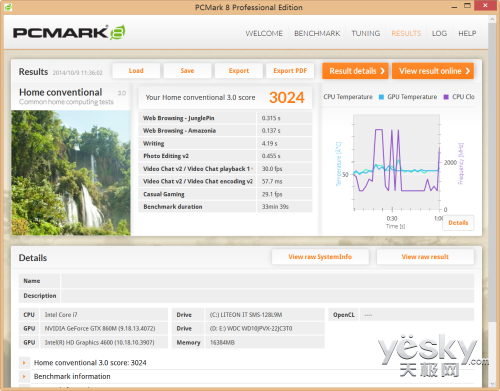500x391 pixels.
Task: Click purple CPU Clock legend square
Action: 446,97
